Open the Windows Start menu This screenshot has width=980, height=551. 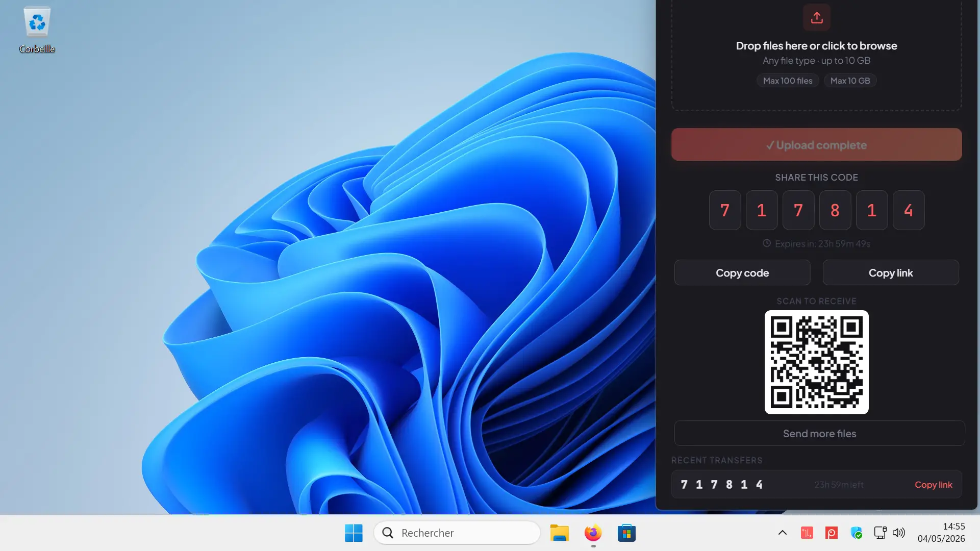point(354,533)
